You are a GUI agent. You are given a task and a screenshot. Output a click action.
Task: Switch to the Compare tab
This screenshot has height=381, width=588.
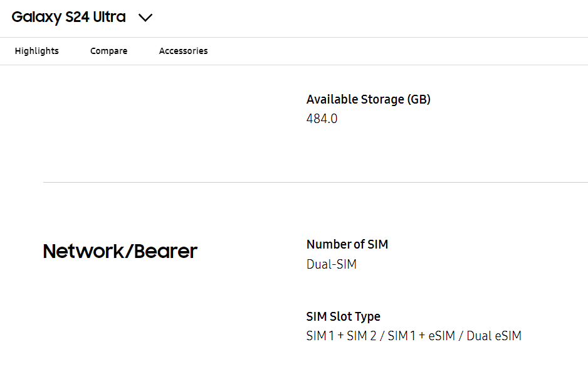(x=108, y=51)
